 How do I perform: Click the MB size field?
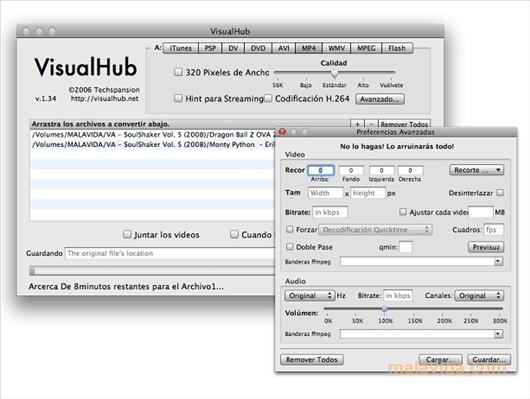click(x=481, y=212)
